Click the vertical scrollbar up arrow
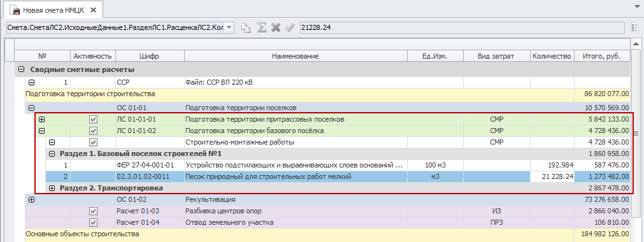The width and height of the screenshot is (644, 242). (636, 43)
